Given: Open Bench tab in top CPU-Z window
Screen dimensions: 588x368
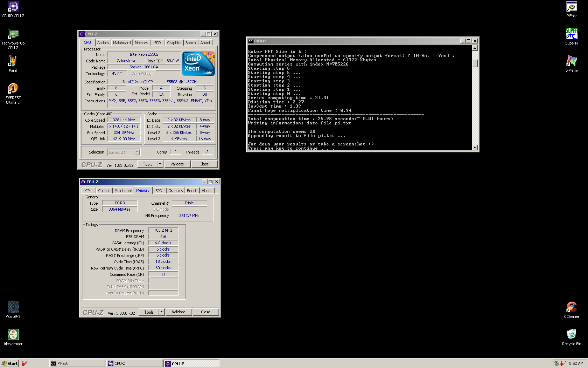Looking at the screenshot, I should (191, 43).
